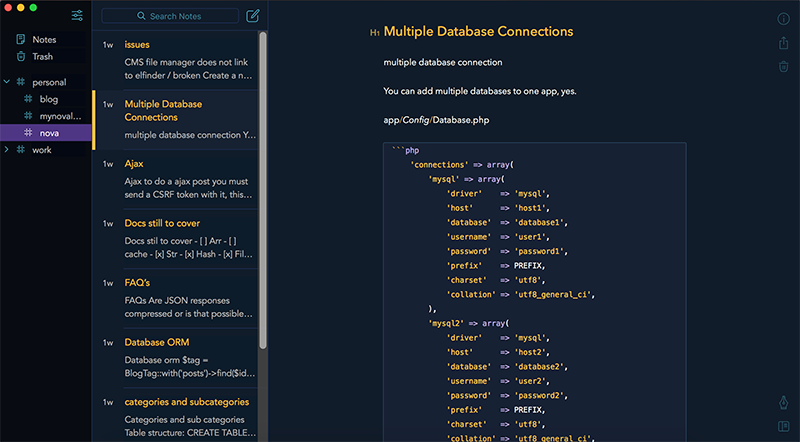Open the Ajax note
Viewport: 800px width, 442px height.
(176, 179)
